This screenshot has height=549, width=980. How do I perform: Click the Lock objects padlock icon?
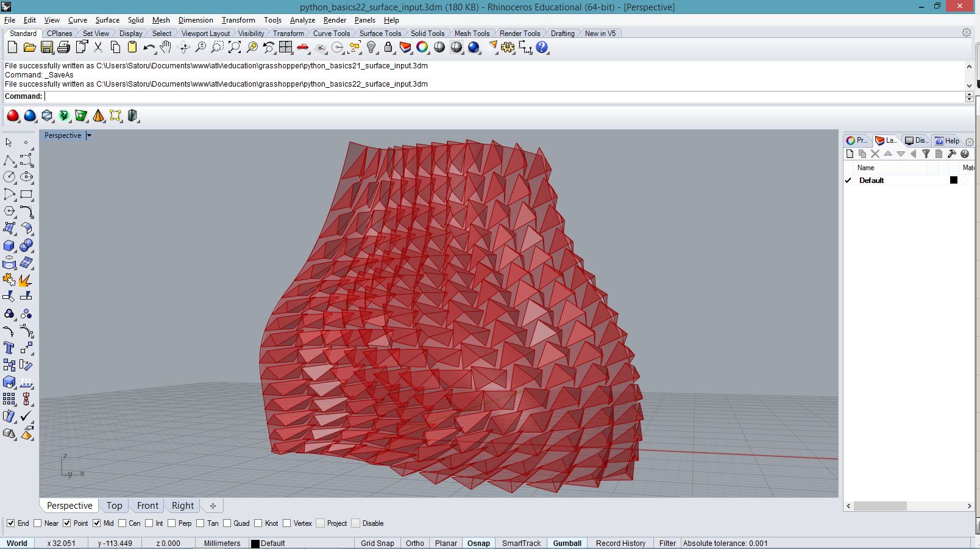click(x=388, y=48)
